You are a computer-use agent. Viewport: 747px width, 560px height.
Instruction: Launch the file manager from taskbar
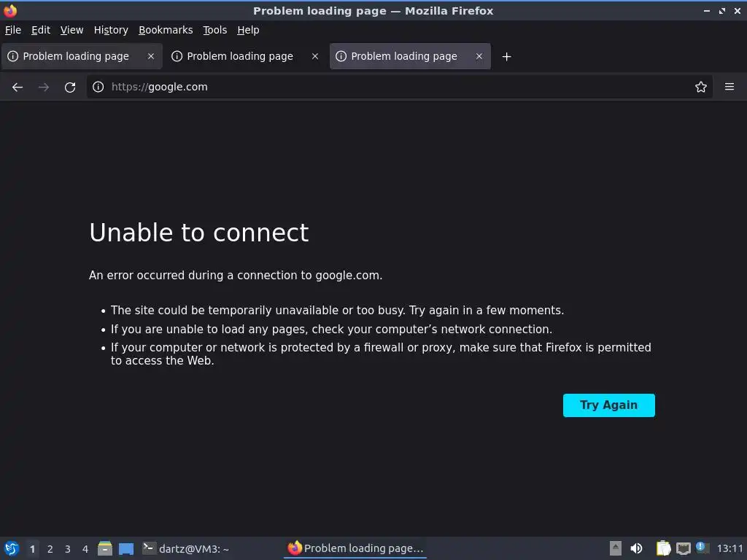coord(105,548)
